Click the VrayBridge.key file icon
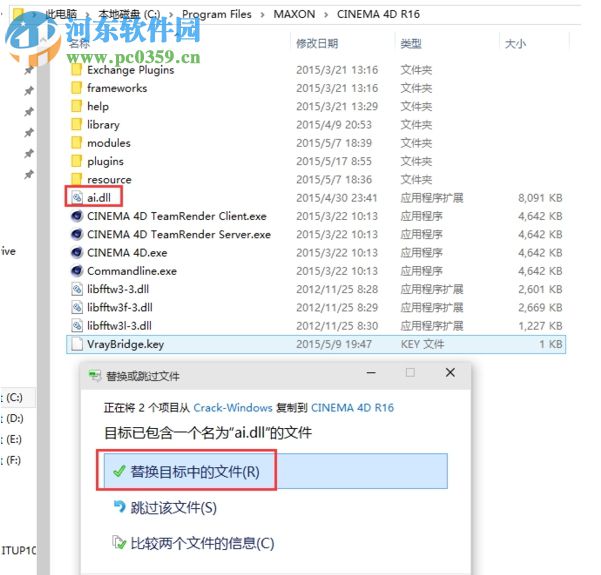The height and width of the screenshot is (575, 601). point(77,344)
